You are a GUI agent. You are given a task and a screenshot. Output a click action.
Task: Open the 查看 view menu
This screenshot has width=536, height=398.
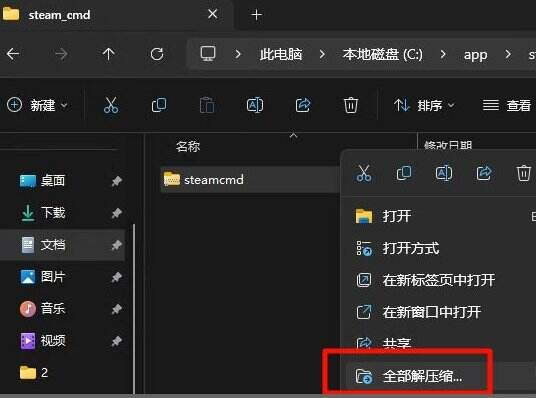[507, 105]
